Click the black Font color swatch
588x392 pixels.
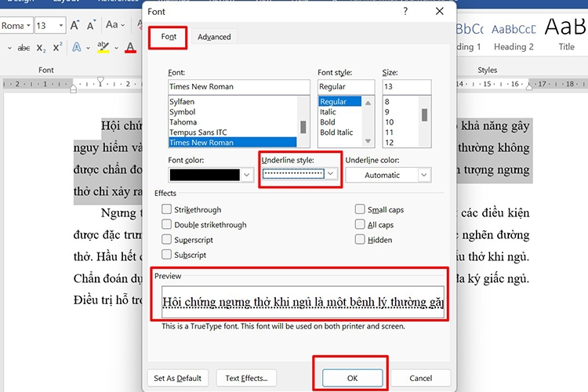[205, 175]
